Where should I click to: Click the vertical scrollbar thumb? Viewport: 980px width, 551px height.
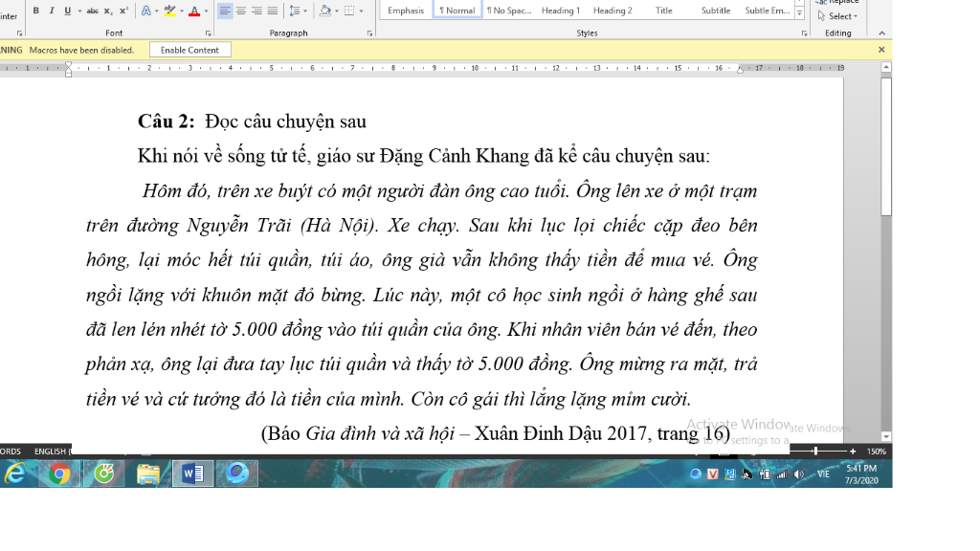pos(885,146)
